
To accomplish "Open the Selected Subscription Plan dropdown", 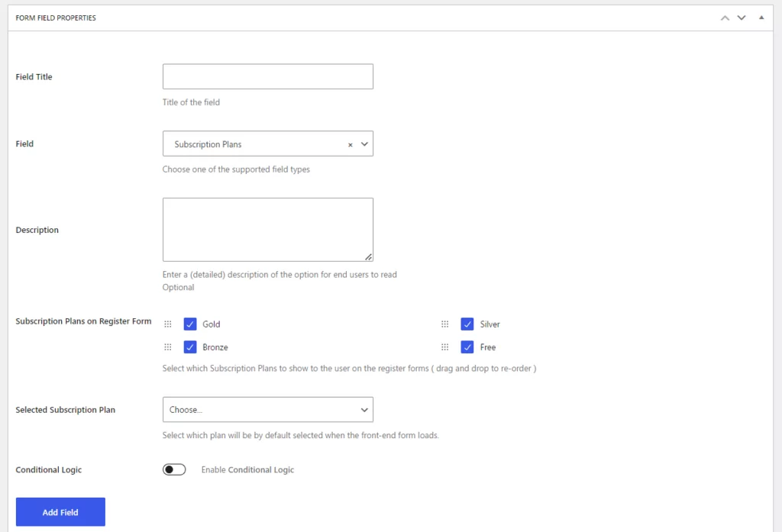I will click(268, 409).
